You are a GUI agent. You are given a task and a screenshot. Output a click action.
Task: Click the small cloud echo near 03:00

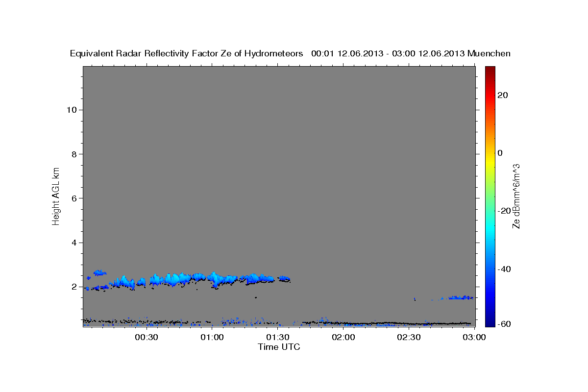pos(460,297)
